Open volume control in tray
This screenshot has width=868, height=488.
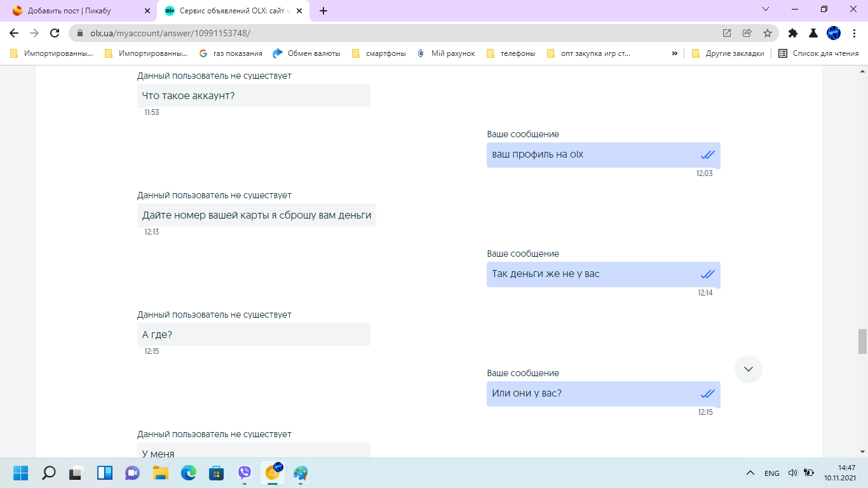pos(792,473)
